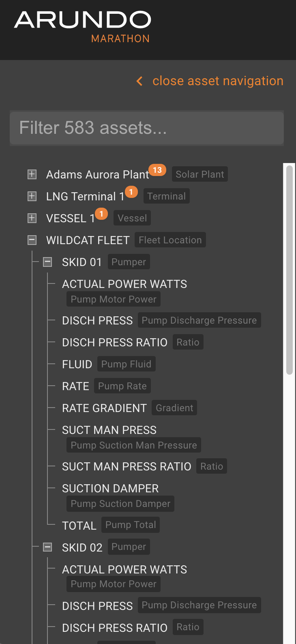Image resolution: width=296 pixels, height=644 pixels.
Task: Select SUCTION DAMPER under SKID 01
Action: (x=110, y=488)
